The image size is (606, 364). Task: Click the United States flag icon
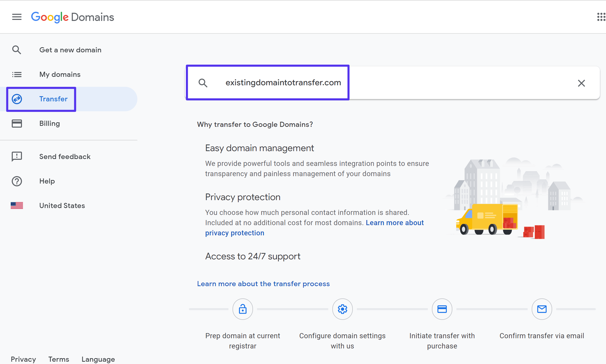click(16, 205)
